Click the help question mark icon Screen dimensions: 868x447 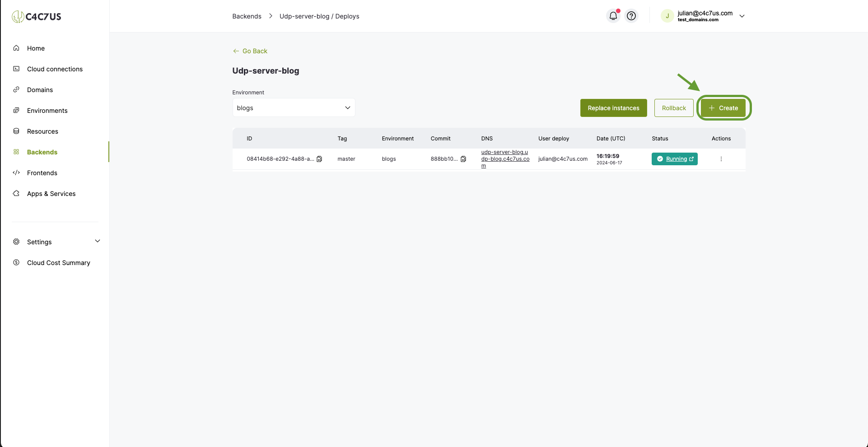pyautogui.click(x=631, y=16)
